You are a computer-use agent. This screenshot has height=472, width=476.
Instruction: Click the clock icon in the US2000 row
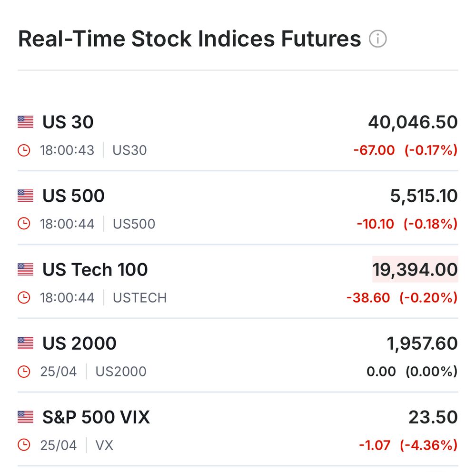(x=24, y=371)
